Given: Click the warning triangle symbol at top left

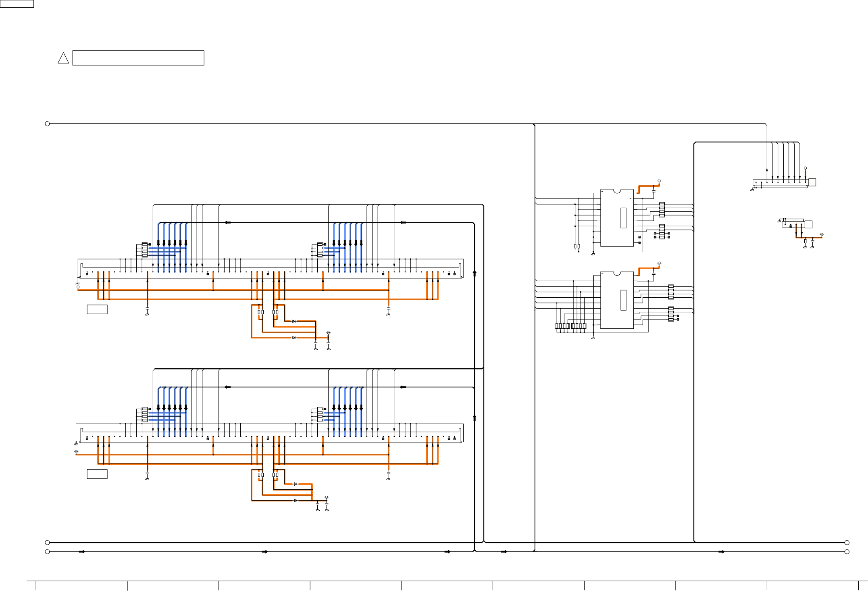Looking at the screenshot, I should 63,59.
